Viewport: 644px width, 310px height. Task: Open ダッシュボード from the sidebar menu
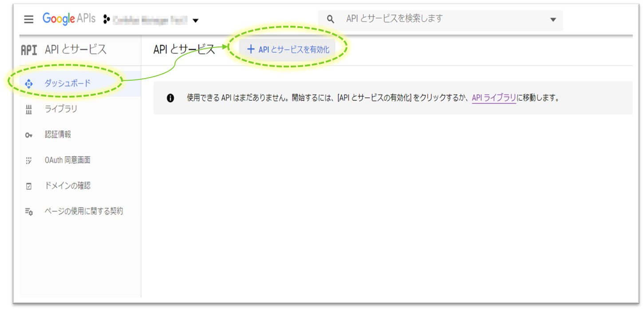click(67, 83)
